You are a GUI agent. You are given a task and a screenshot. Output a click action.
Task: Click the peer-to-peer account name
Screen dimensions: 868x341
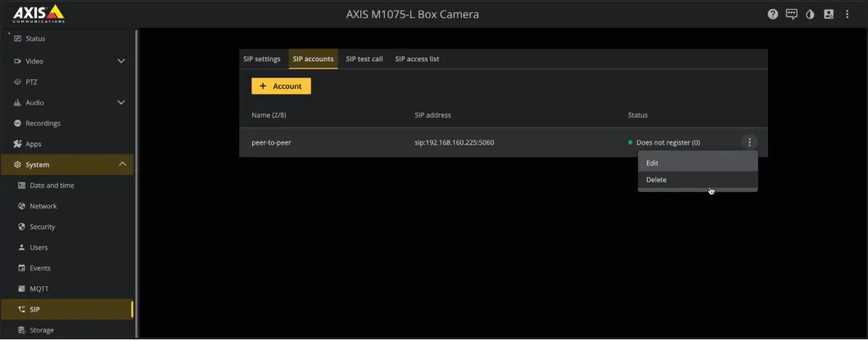coord(271,142)
